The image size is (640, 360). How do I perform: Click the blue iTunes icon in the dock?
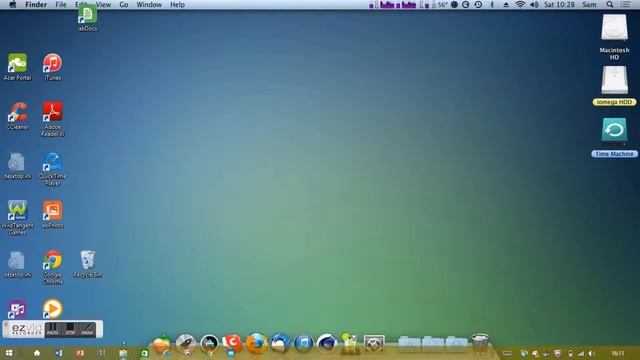pyautogui.click(x=304, y=343)
